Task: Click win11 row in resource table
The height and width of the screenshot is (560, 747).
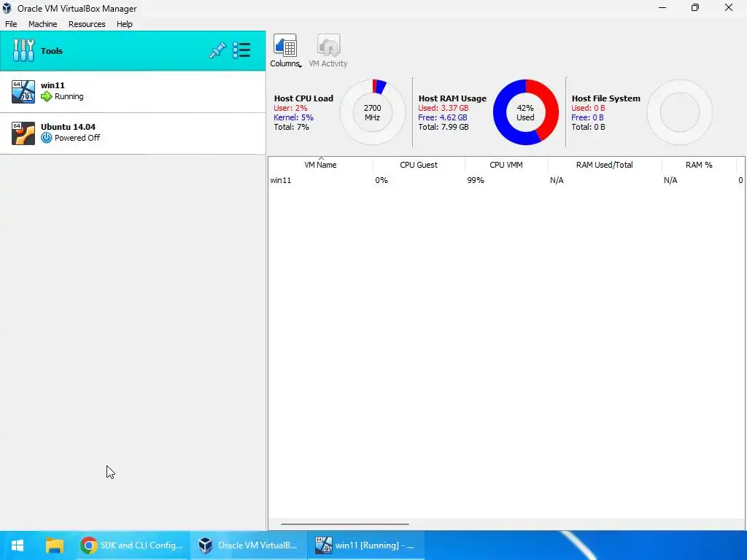Action: tap(506, 181)
